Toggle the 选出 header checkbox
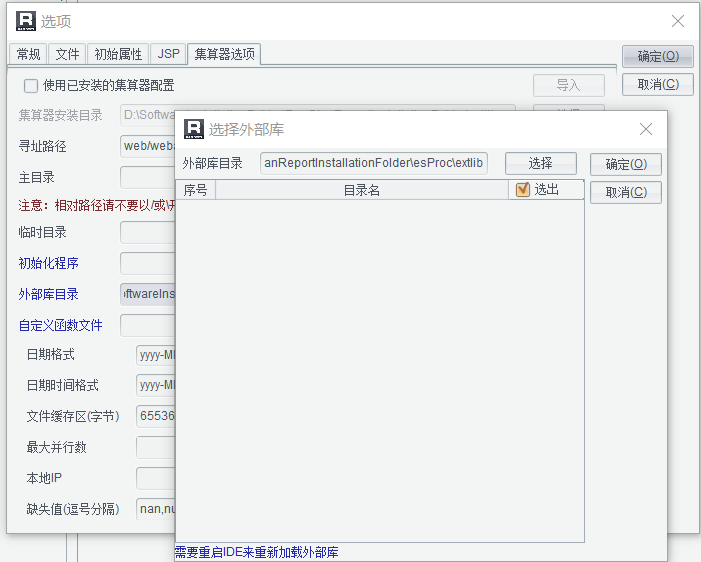This screenshot has height=562, width=701. (522, 190)
